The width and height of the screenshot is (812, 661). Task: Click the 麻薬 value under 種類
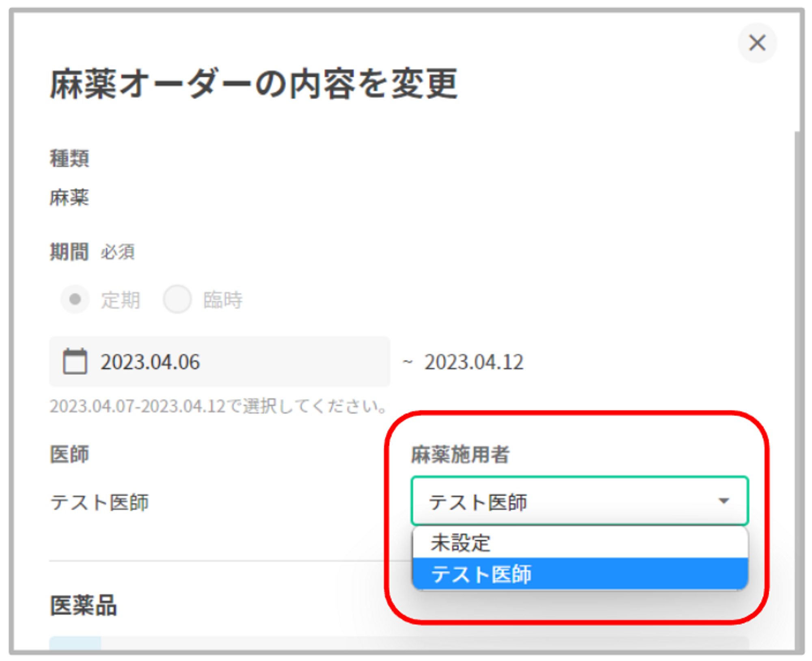coord(69,198)
